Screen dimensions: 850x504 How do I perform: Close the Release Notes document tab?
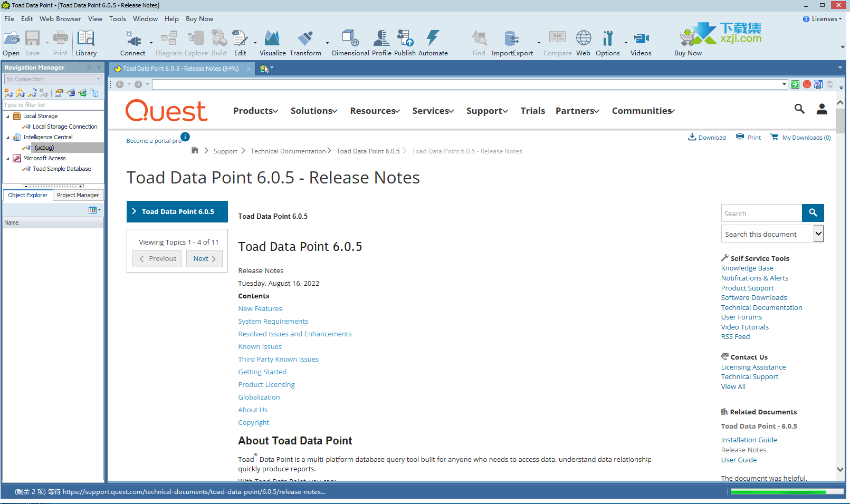tap(249, 69)
